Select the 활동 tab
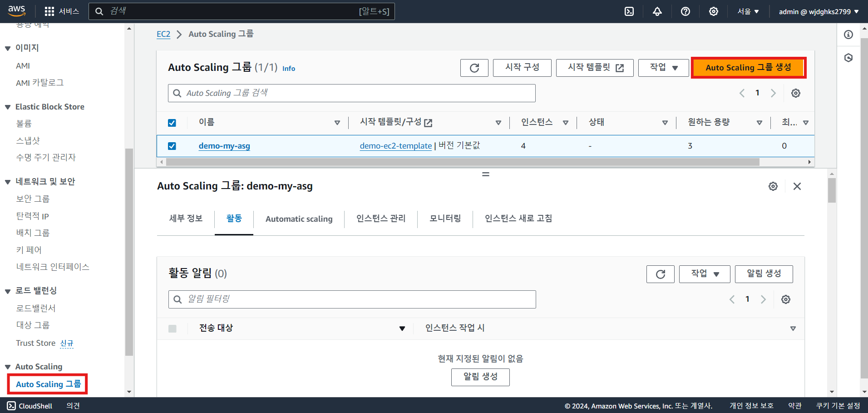Screen dimensions: 868x413 (x=234, y=219)
